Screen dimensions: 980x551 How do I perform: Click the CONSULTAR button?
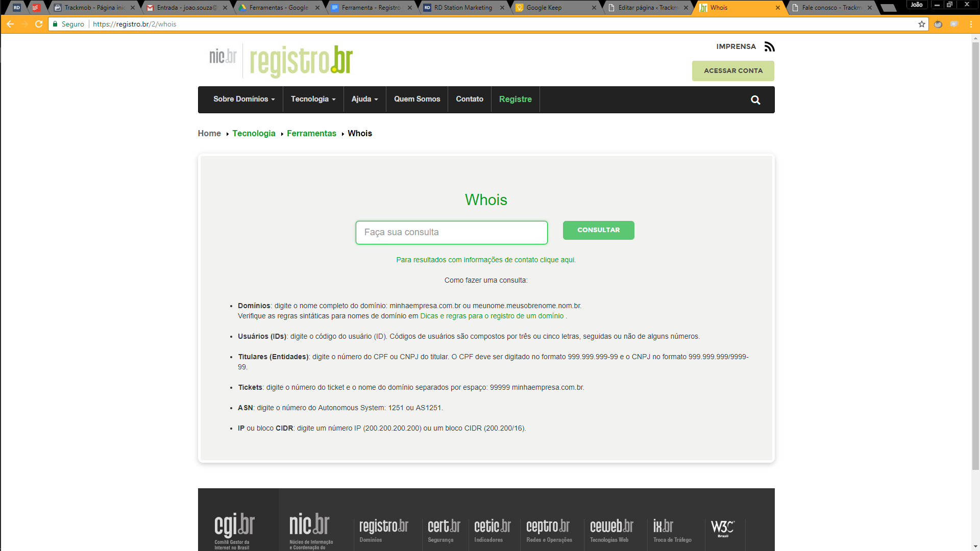click(598, 230)
